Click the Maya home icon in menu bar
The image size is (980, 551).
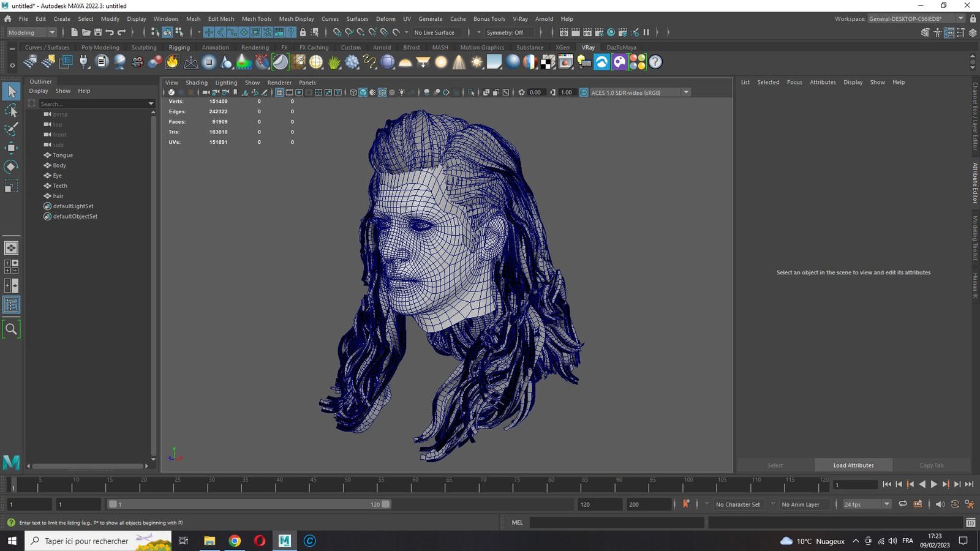(8, 19)
